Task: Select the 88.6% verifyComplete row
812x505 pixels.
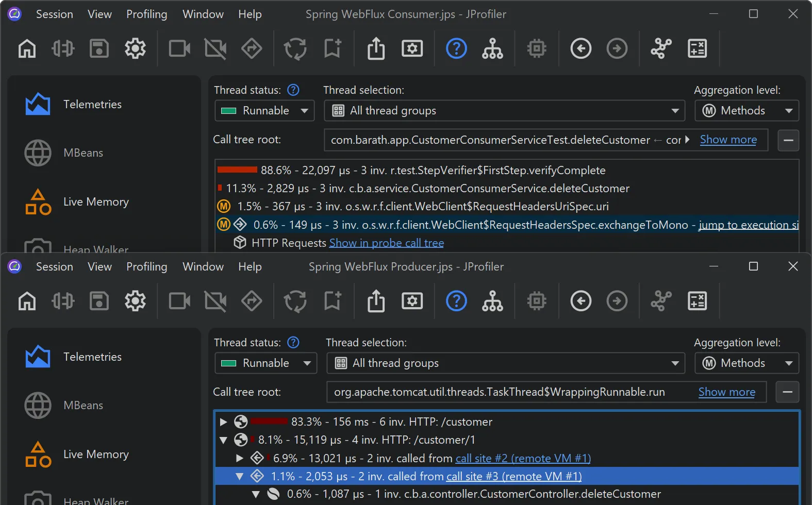Action: click(x=507, y=171)
